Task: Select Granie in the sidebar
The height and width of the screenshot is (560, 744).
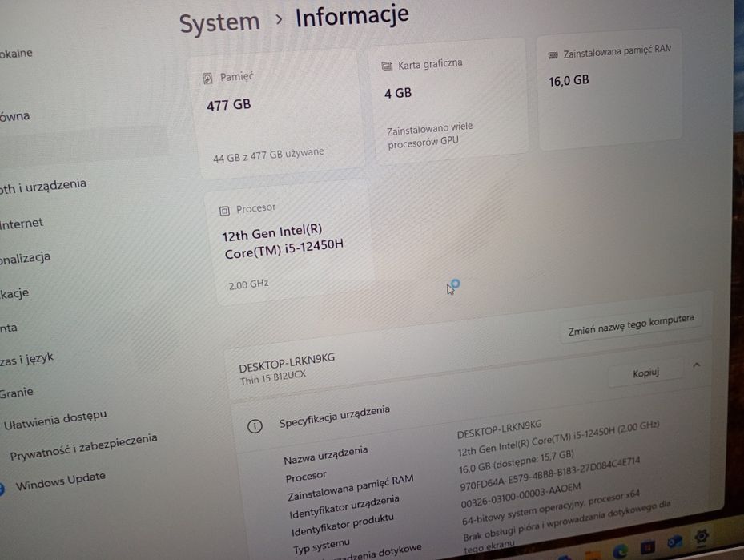Action: coord(17,393)
